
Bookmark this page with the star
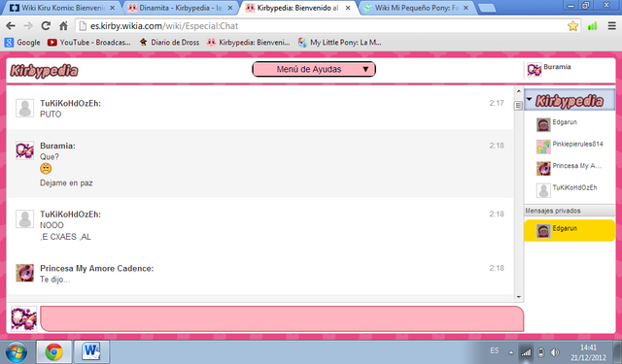click(x=572, y=26)
